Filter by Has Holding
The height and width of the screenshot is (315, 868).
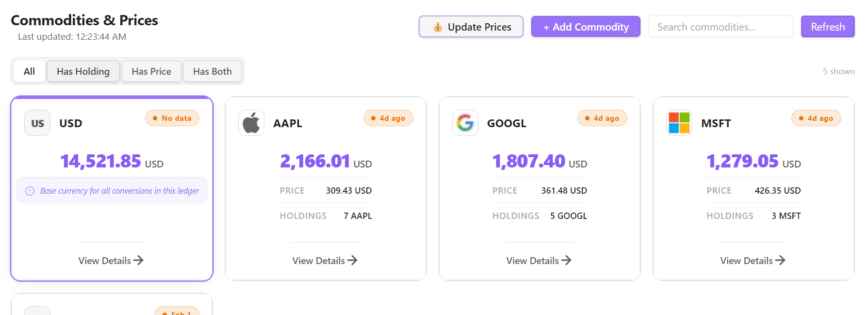[x=83, y=71]
